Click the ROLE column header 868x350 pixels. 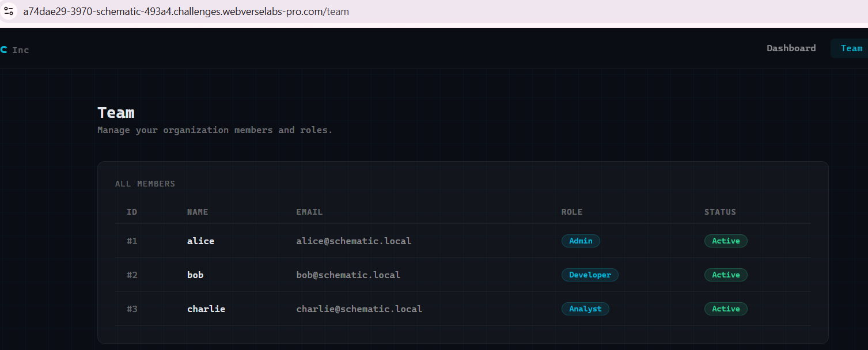pyautogui.click(x=571, y=212)
